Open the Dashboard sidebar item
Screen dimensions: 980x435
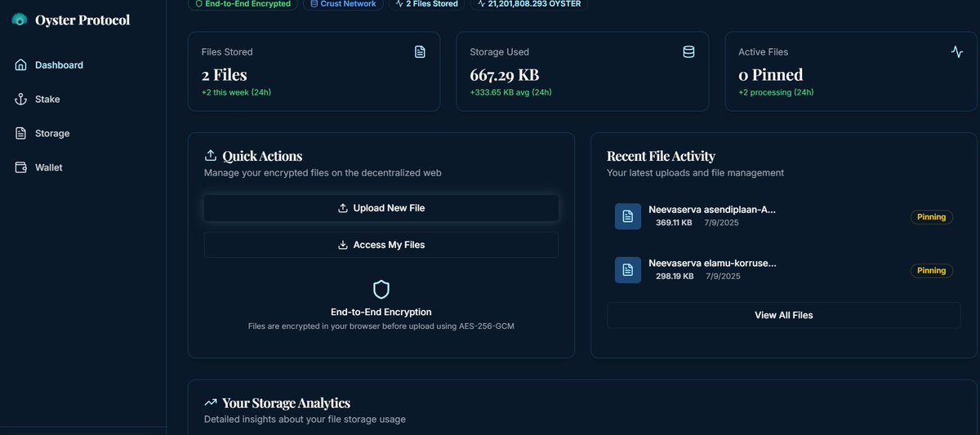[82, 65]
